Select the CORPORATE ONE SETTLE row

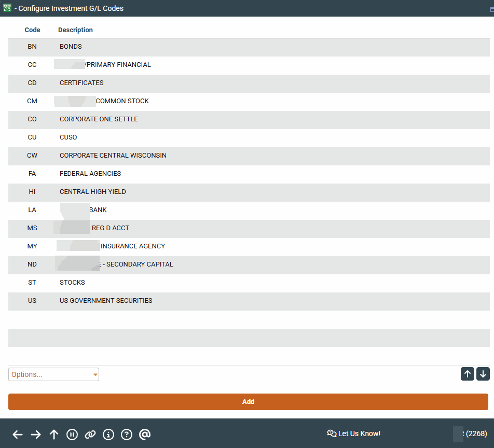pos(99,119)
